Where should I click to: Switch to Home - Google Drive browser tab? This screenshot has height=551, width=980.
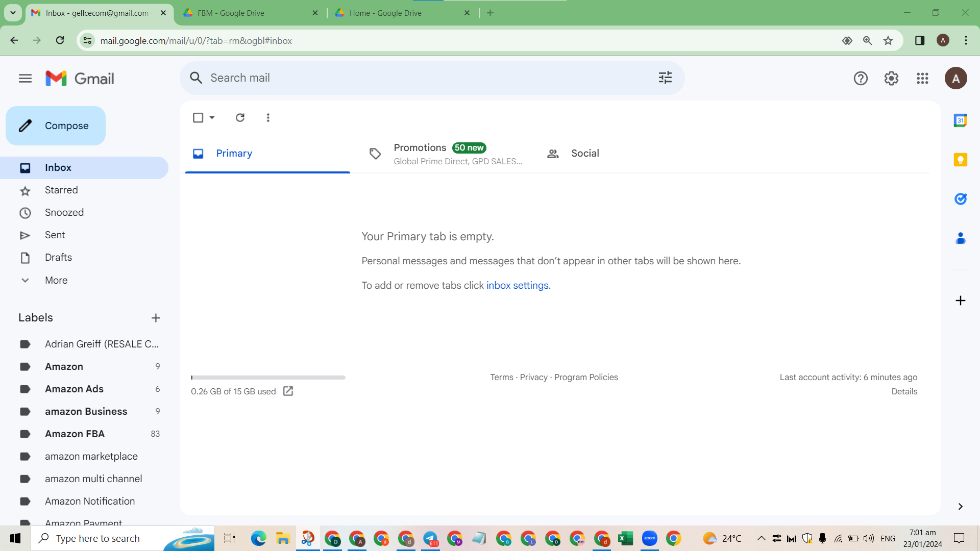(x=402, y=13)
